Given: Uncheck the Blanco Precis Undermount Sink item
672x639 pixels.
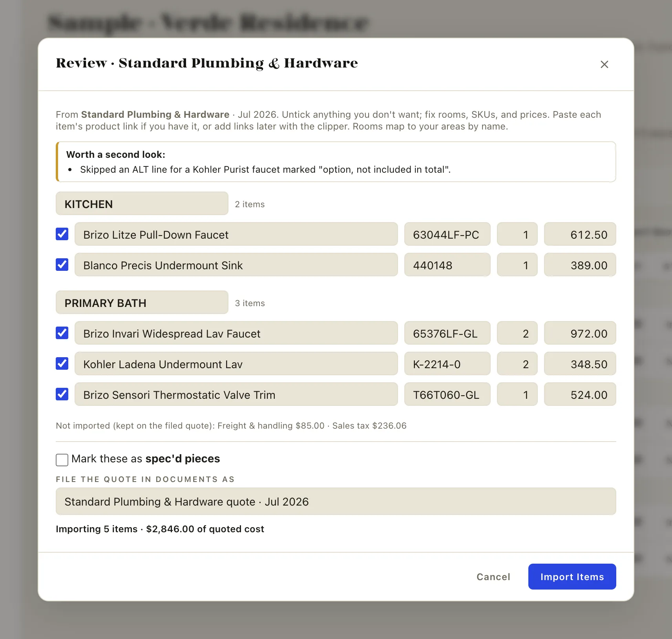Looking at the screenshot, I should point(62,265).
